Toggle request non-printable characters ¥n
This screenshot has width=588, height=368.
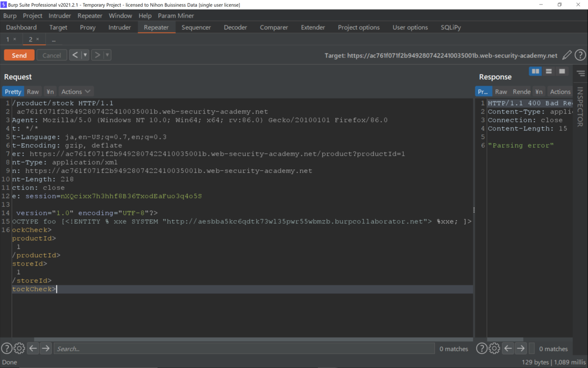point(50,92)
